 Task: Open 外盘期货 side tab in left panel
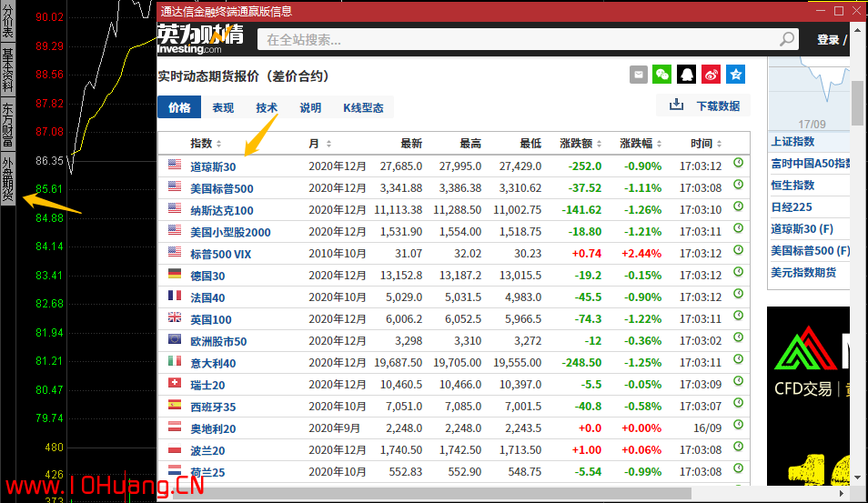coord(8,180)
